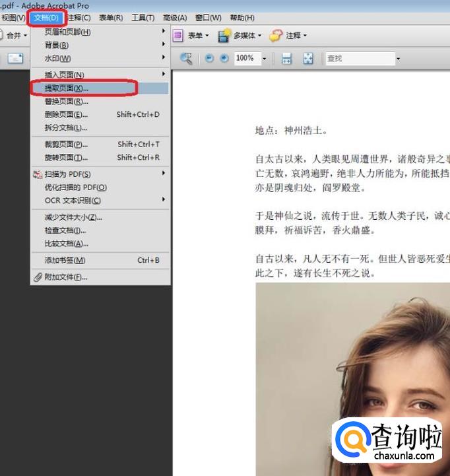
Task: Choose 删除页面 menu entry
Action: tap(66, 114)
